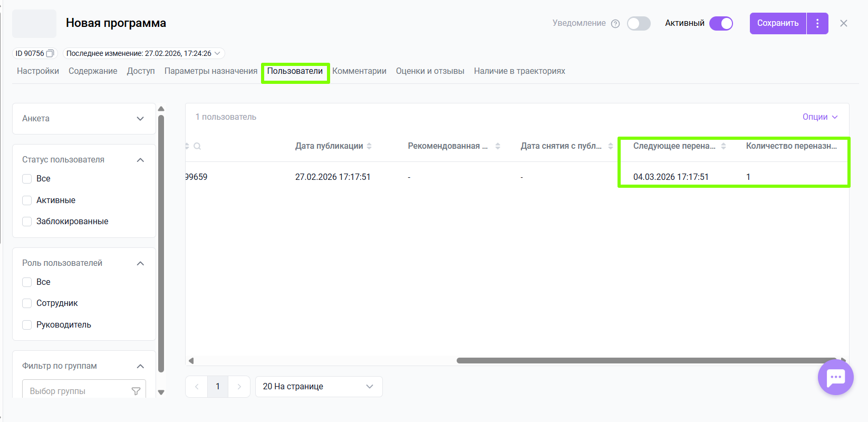The height and width of the screenshot is (422, 868).
Task: Click the Выбор группы input field
Action: (x=76, y=391)
